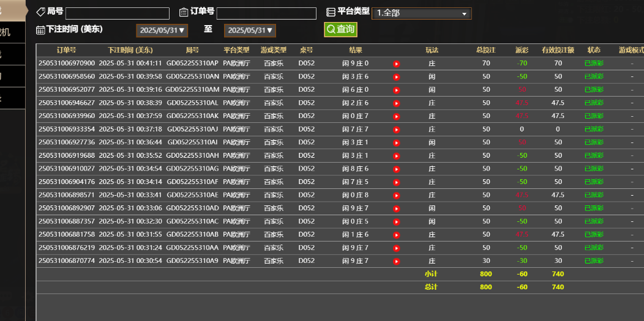Select order number 250531006919688 cell
This screenshot has height=321, width=644.
click(x=67, y=156)
